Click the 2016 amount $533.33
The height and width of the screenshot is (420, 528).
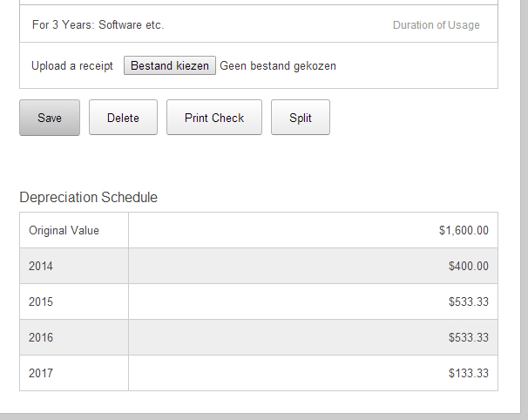tap(468, 337)
